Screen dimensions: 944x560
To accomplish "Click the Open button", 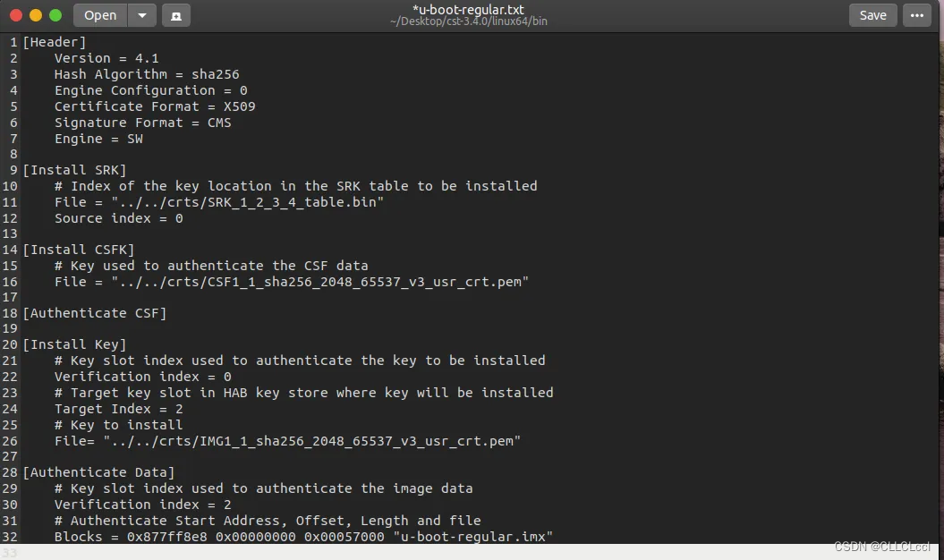I will [99, 15].
